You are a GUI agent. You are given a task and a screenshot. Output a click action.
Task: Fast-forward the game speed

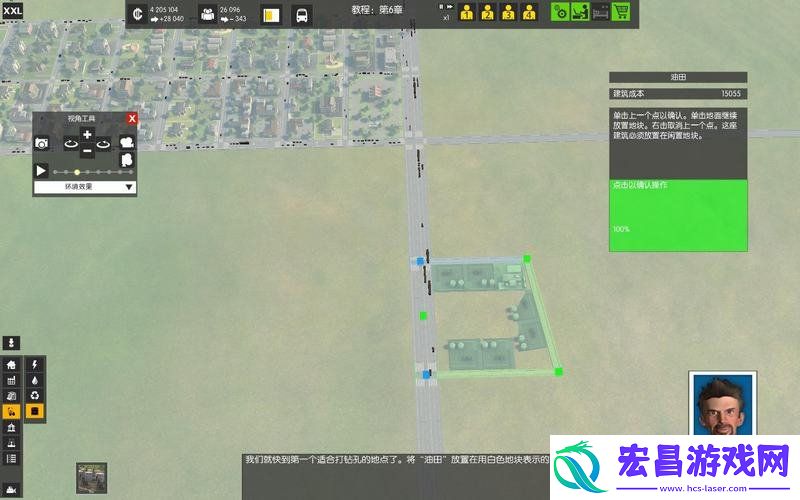coord(450,7)
